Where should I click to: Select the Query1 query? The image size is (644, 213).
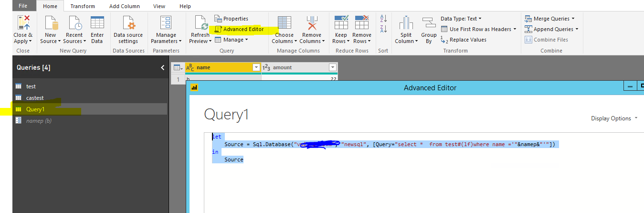(x=90, y=109)
